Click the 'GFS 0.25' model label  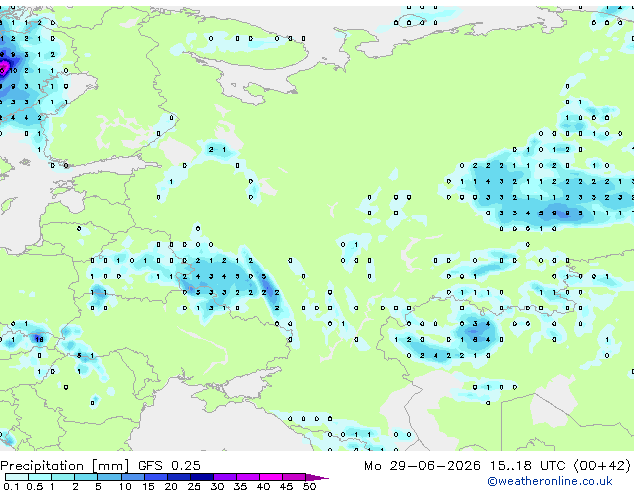(x=169, y=466)
